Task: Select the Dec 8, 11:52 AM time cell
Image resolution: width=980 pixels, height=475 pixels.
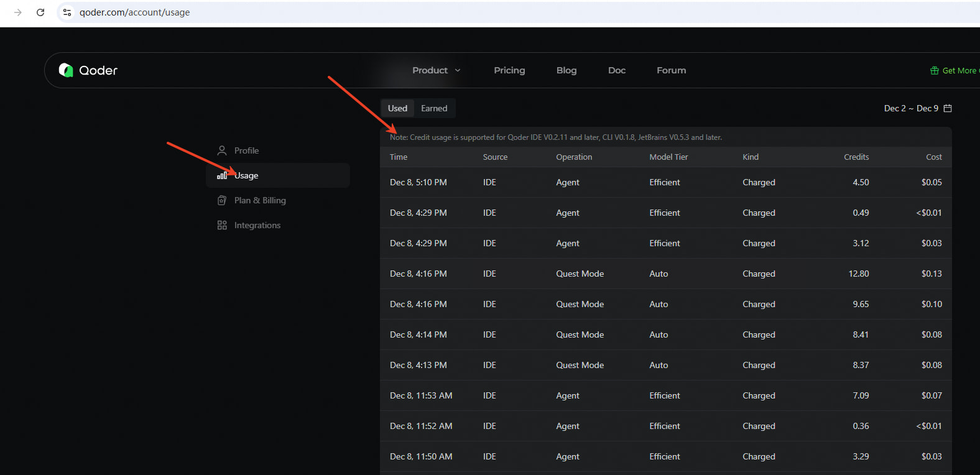Action: [421, 426]
